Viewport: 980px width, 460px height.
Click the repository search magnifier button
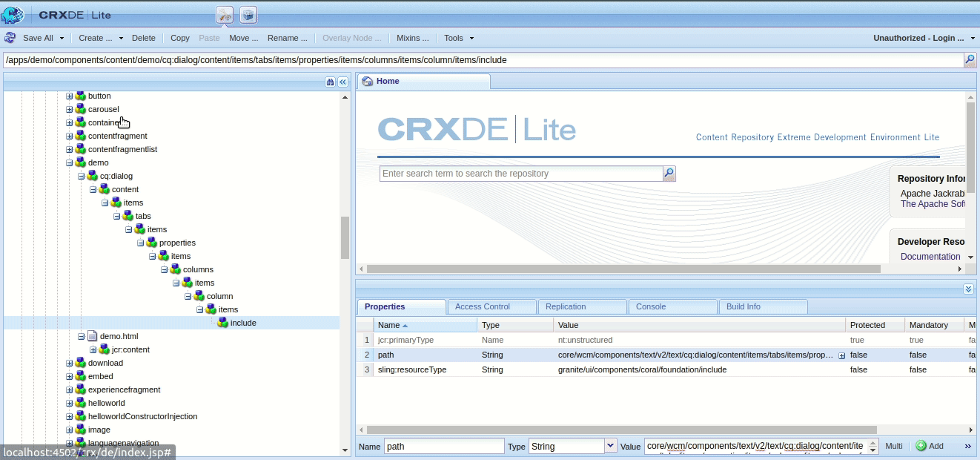pyautogui.click(x=669, y=174)
